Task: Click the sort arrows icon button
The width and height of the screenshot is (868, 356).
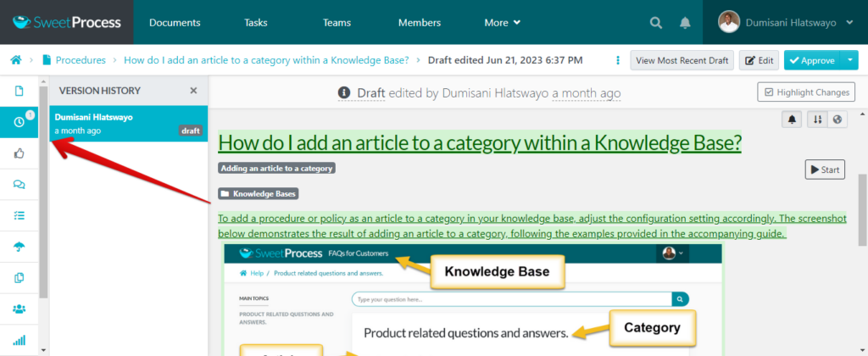Action: (817, 120)
